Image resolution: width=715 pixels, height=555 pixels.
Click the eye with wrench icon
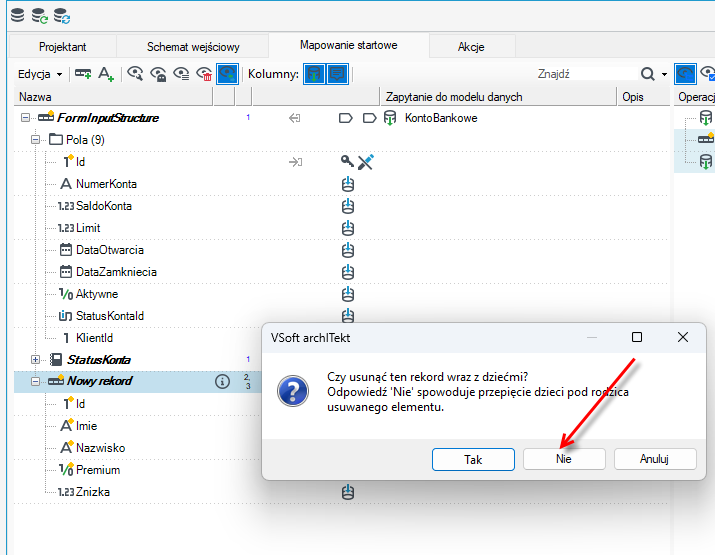pyautogui.click(x=135, y=73)
